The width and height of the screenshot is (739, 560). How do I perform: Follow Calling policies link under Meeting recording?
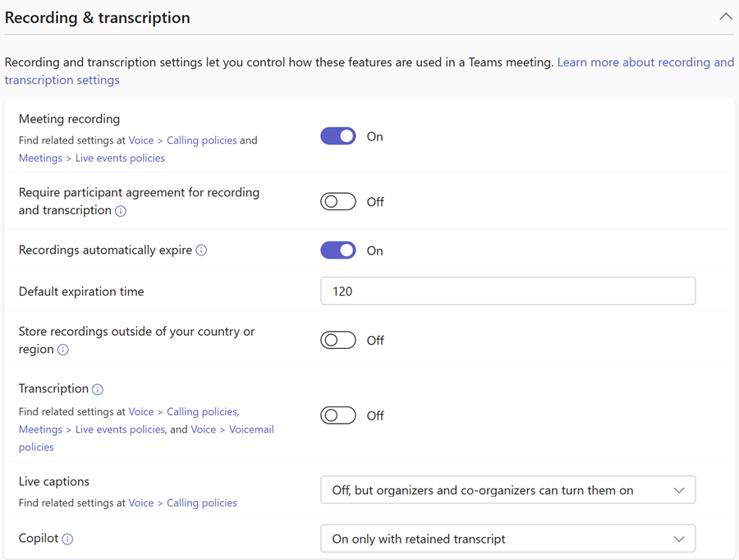pyautogui.click(x=201, y=140)
